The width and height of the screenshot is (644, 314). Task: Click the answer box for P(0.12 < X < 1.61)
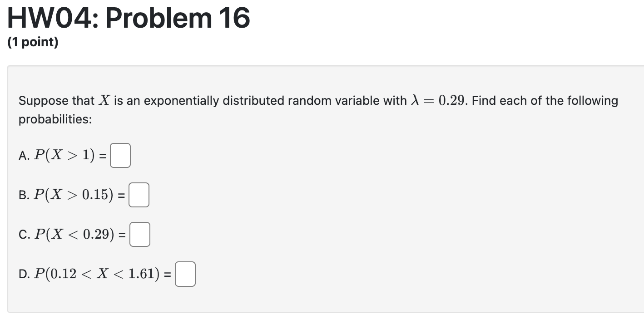tap(185, 274)
